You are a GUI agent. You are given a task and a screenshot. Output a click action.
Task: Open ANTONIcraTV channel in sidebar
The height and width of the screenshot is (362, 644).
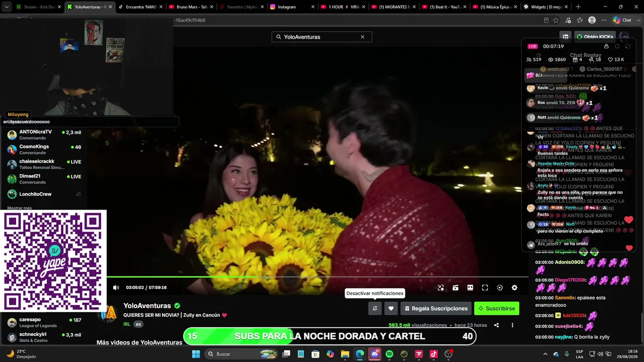click(x=44, y=135)
